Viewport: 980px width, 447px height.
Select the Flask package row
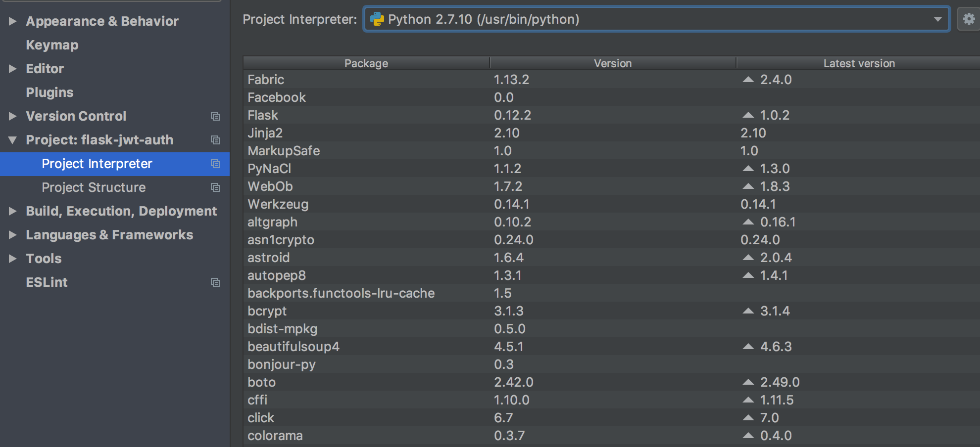[x=612, y=115]
